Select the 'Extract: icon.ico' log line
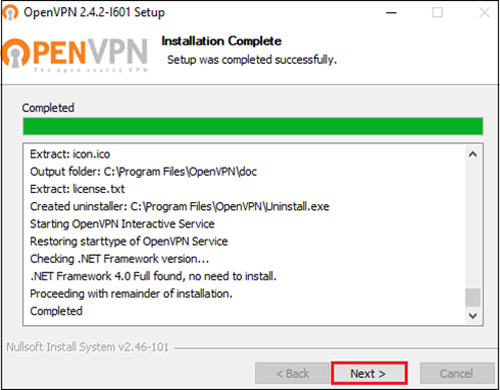The width and height of the screenshot is (500, 390). pos(70,154)
